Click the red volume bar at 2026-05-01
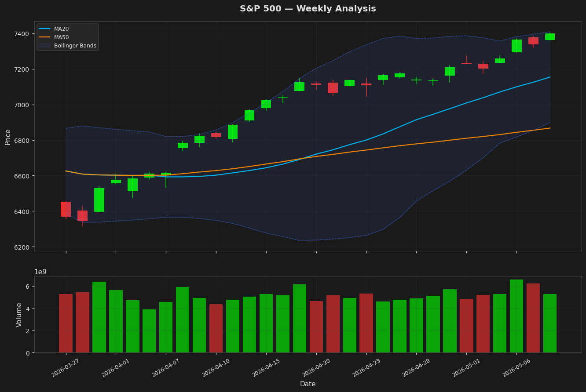Image resolution: width=586 pixels, height=392 pixels. (466, 326)
